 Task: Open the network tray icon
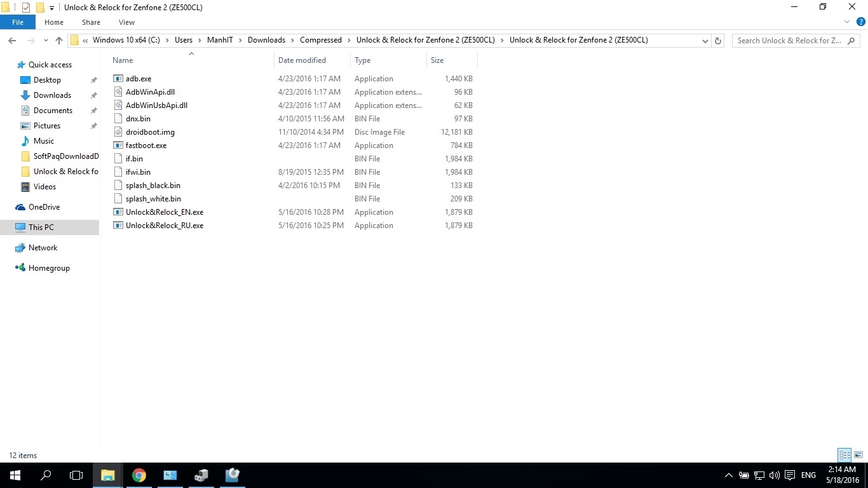tap(759, 475)
